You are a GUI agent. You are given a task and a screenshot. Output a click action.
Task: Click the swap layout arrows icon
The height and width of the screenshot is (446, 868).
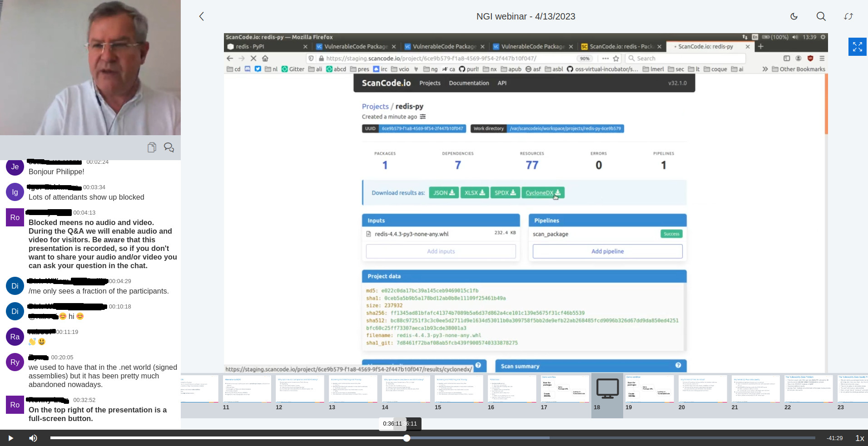coord(848,16)
